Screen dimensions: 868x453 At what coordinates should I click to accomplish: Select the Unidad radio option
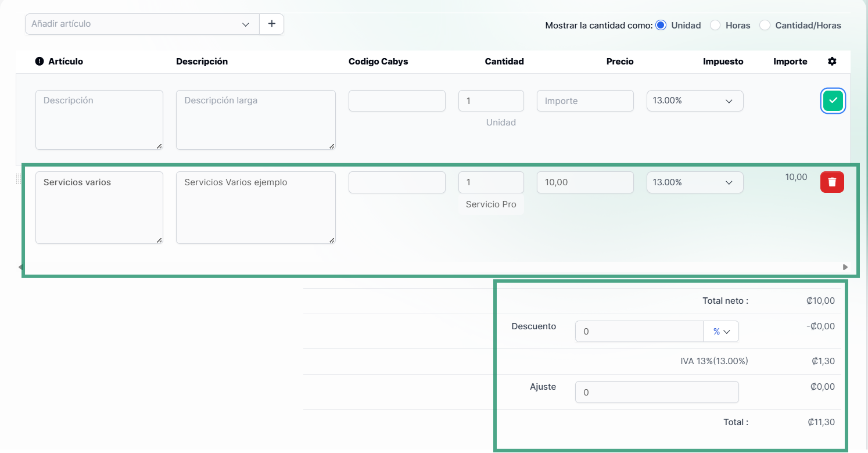click(661, 25)
